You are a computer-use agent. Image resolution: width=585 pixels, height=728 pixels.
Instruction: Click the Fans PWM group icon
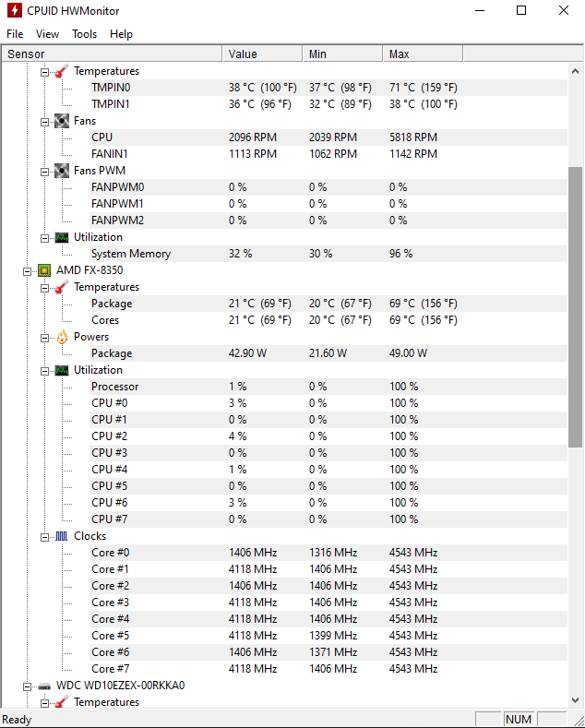[62, 171]
